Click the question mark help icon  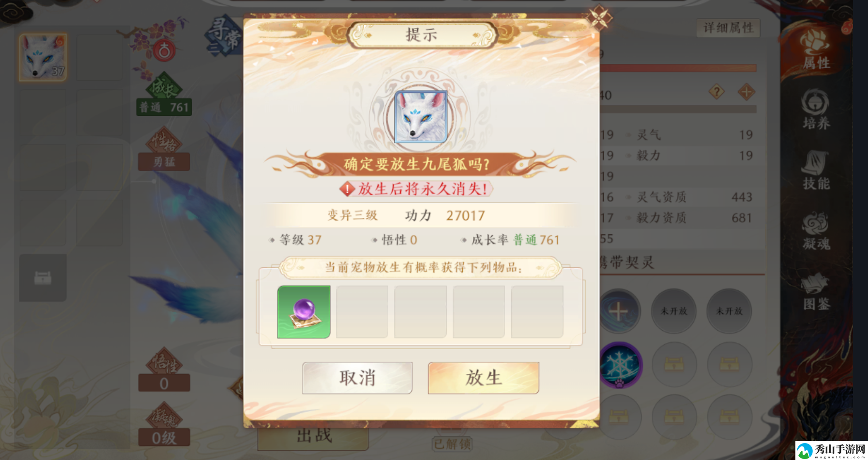(x=716, y=92)
